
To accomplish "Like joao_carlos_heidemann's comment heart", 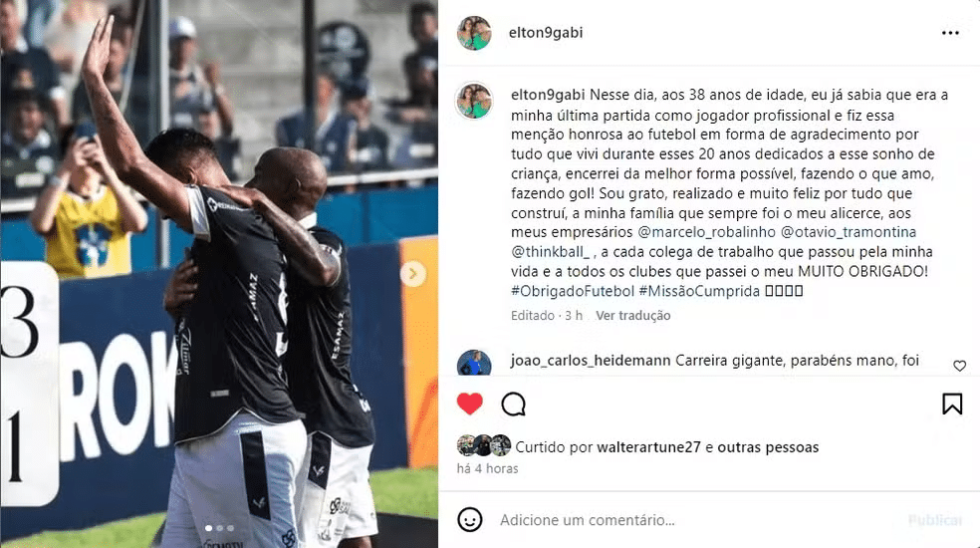I will 959,366.
